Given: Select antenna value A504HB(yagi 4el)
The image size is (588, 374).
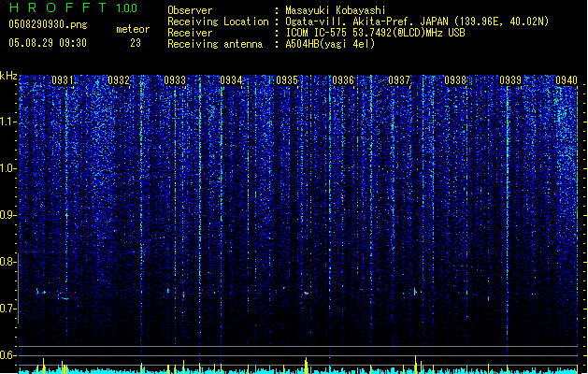Looking at the screenshot, I should click(x=330, y=44).
